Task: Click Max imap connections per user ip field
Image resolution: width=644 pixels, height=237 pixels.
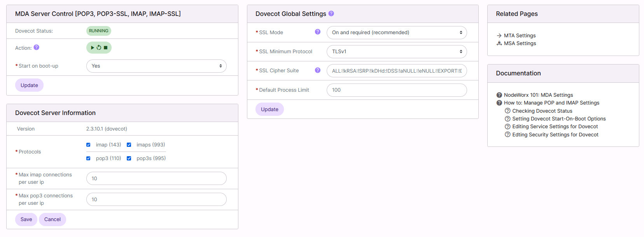Action: pyautogui.click(x=156, y=179)
